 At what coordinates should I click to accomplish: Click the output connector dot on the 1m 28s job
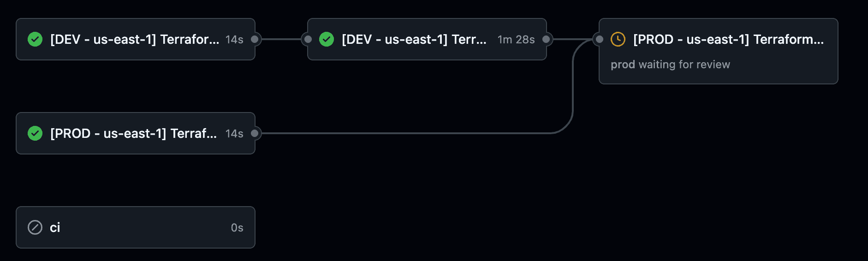546,40
